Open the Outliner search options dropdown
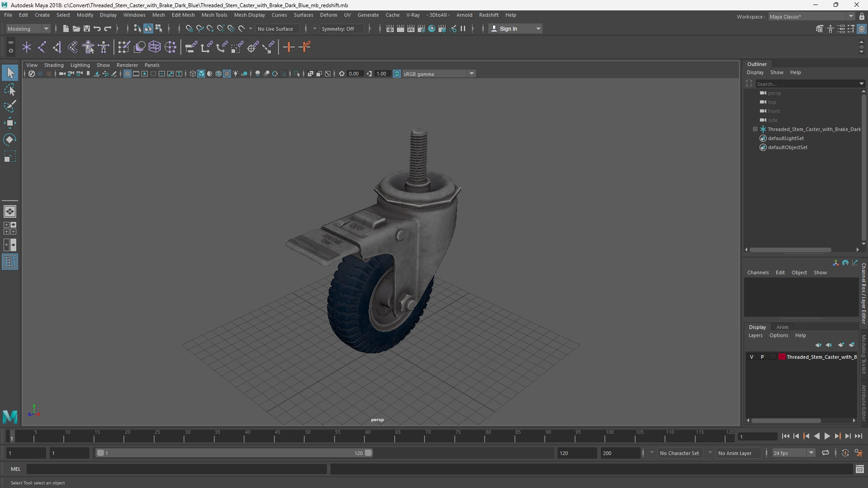 pyautogui.click(x=861, y=84)
